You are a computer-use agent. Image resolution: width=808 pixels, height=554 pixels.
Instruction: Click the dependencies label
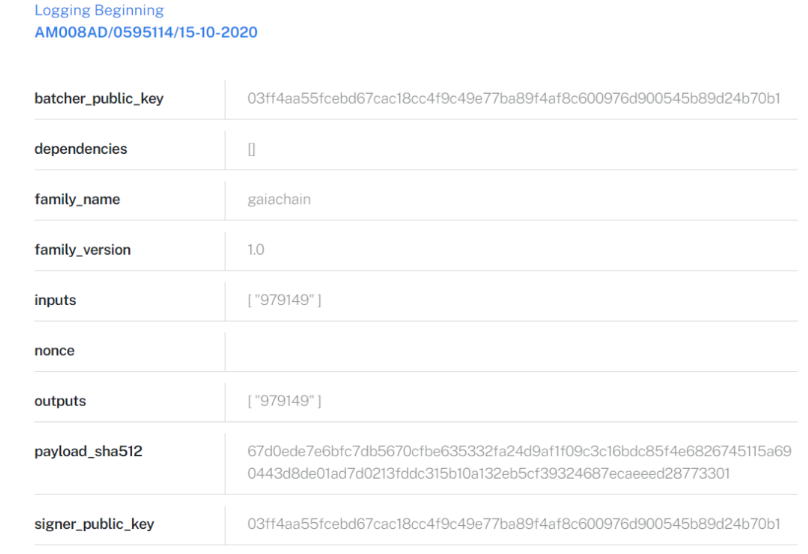81,149
